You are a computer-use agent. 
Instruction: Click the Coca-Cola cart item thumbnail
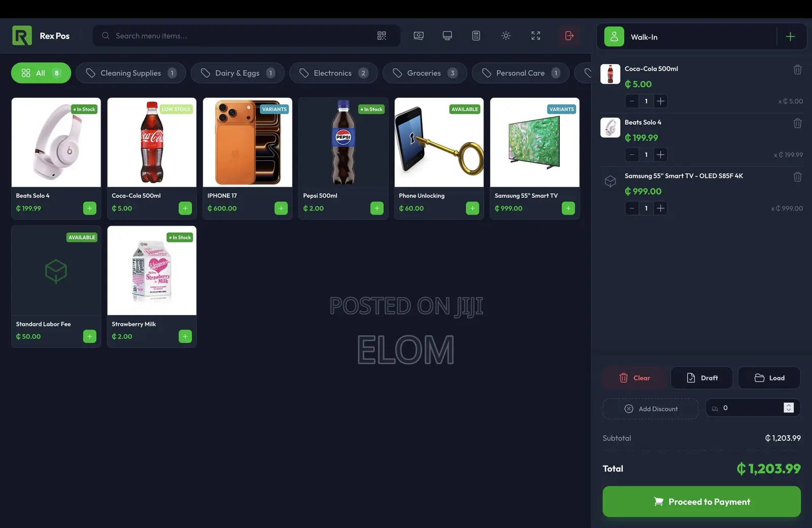point(611,74)
